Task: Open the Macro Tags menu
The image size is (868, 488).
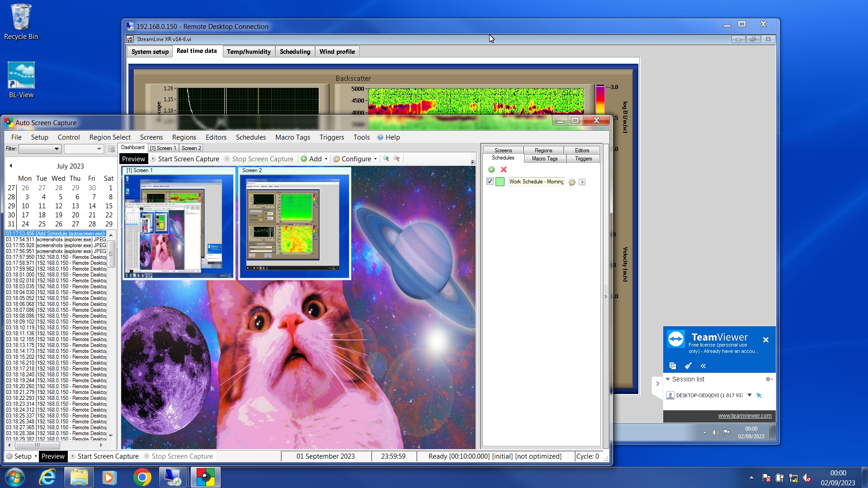Action: [292, 137]
